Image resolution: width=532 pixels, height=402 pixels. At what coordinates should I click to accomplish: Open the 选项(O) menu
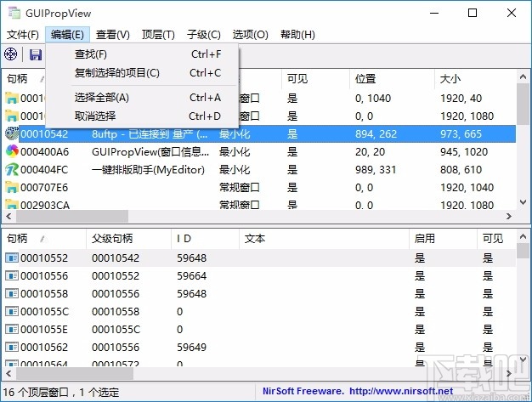(251, 34)
